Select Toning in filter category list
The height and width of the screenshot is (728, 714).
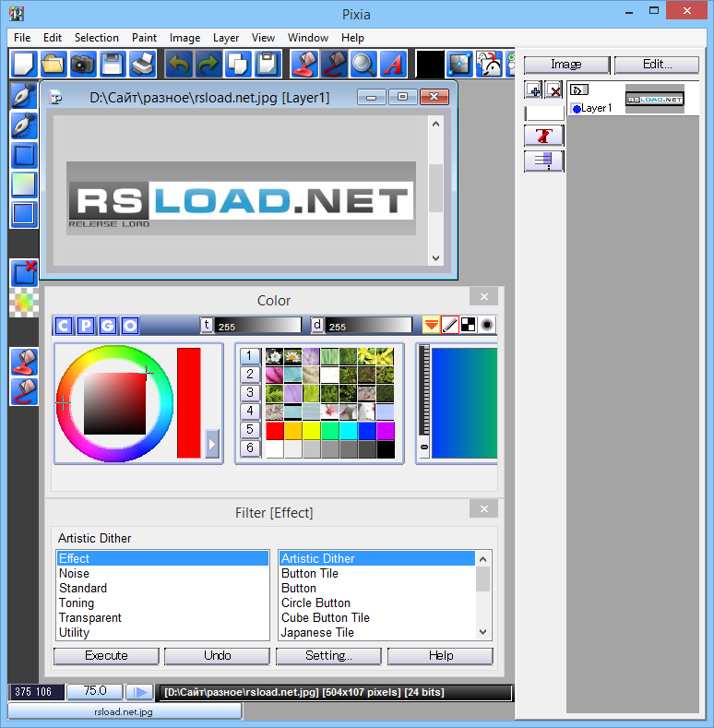click(x=162, y=603)
